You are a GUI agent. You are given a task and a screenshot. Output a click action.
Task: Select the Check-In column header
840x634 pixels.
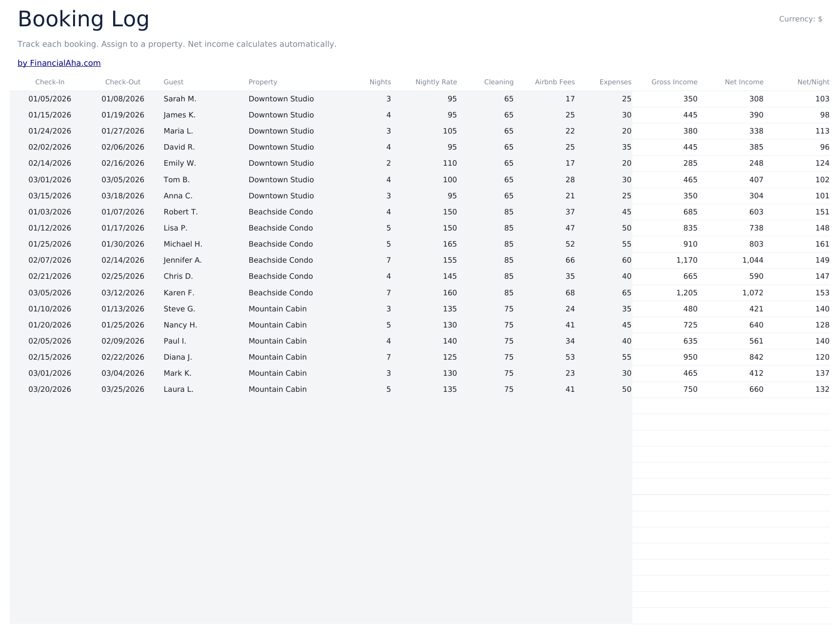coord(50,82)
